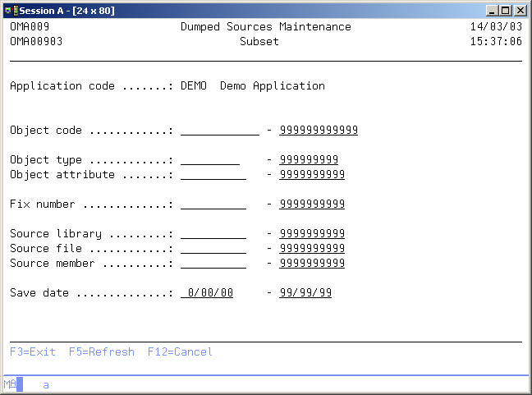Select the Save date 0/00/00 field
The height and width of the screenshot is (395, 532).
pos(207,292)
